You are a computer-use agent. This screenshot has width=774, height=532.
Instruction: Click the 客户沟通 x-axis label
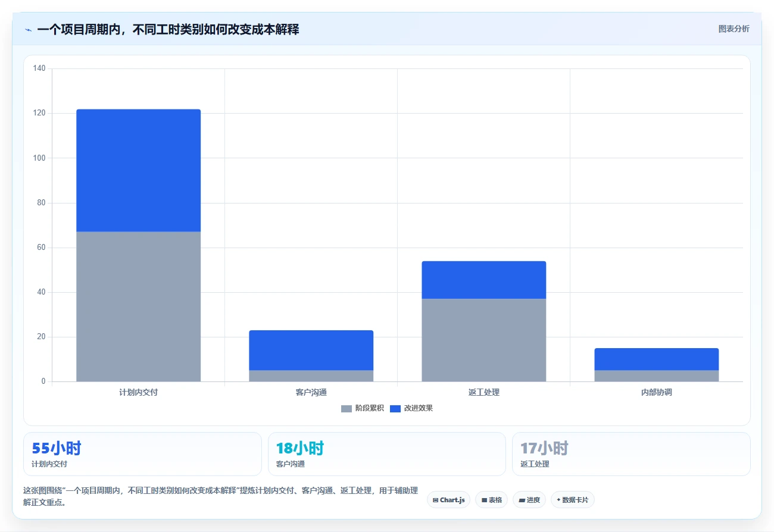311,392
